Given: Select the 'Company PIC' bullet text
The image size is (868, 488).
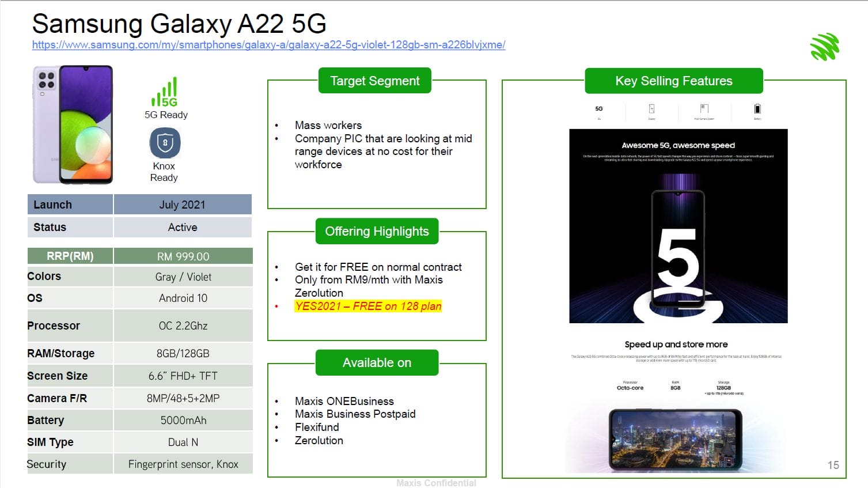Looking at the screenshot, I should [384, 152].
